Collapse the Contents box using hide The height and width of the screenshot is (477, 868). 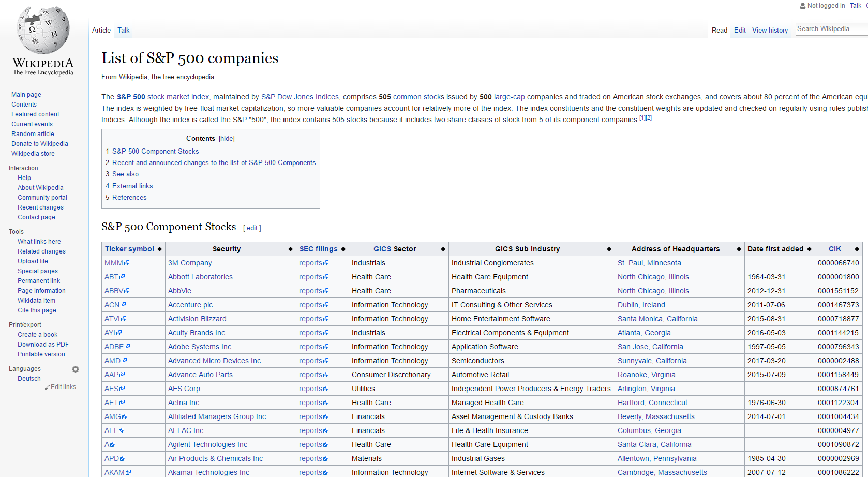coord(227,138)
